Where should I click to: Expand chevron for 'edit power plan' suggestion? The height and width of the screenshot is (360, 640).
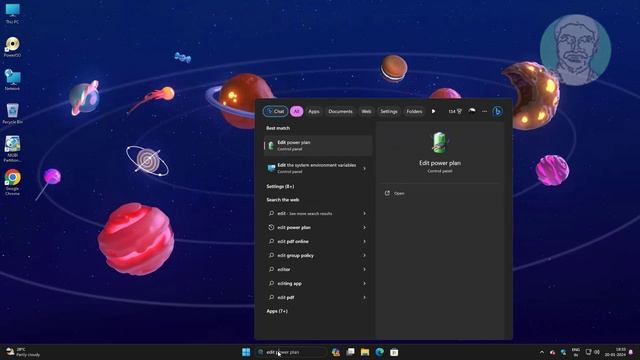pos(364,227)
